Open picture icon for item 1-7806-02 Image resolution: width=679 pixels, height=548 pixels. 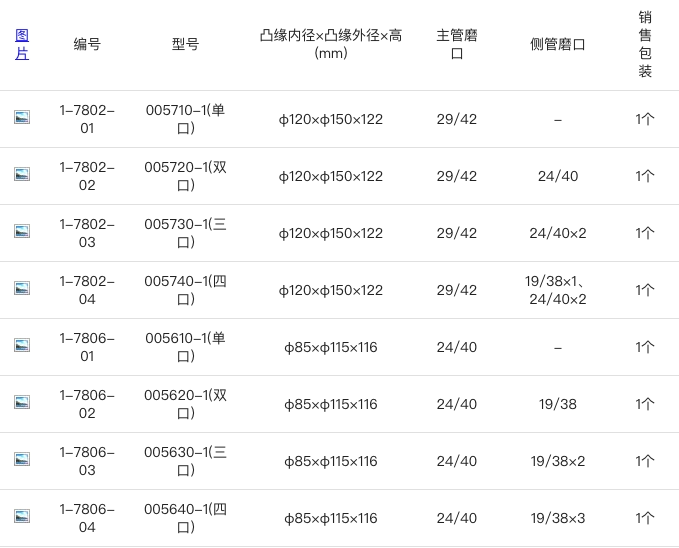[22, 402]
